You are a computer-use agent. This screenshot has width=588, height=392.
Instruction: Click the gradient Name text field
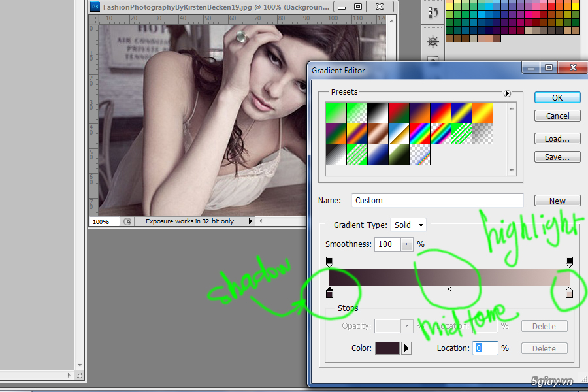point(438,201)
